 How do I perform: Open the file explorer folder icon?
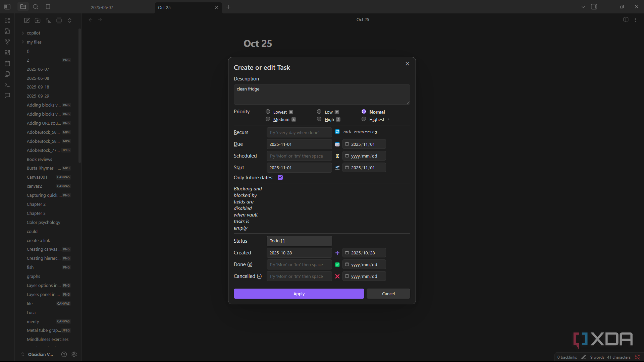(23, 7)
